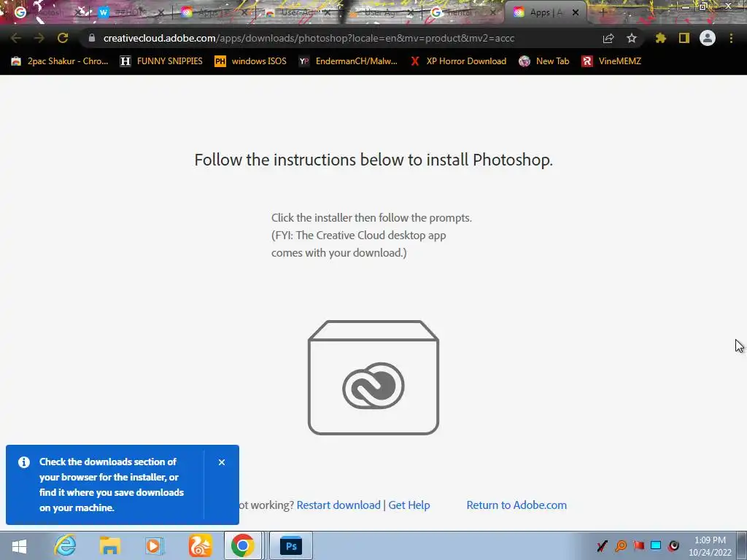Go back to the previous page
Viewport: 747px width, 560px height.
pos(16,38)
